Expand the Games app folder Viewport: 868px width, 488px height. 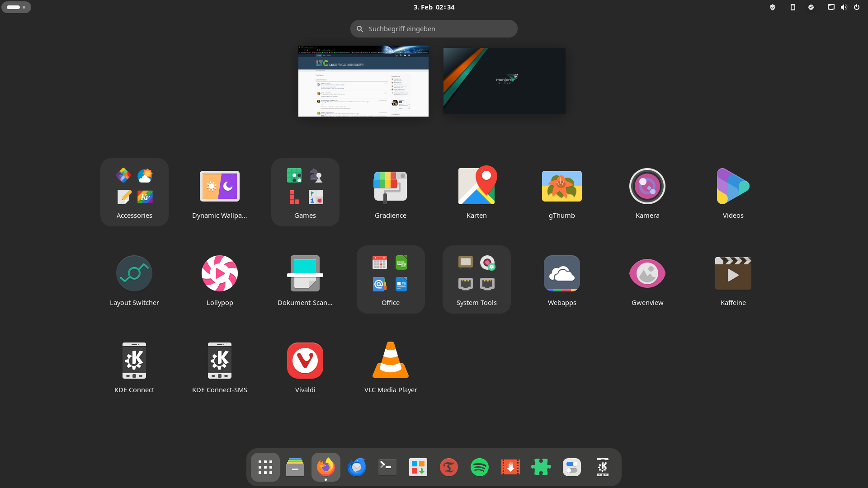pyautogui.click(x=305, y=192)
